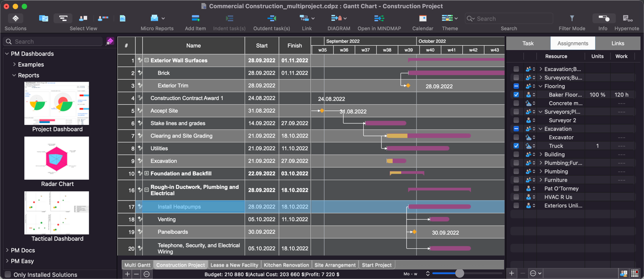Open the Calendar toolbar icon
The height and width of the screenshot is (279, 644).
(423, 19)
